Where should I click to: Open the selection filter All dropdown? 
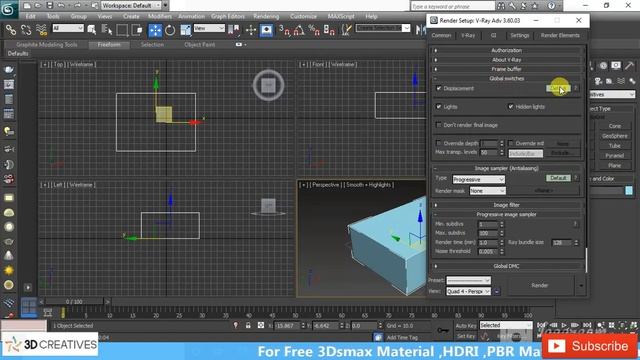pyautogui.click(x=68, y=28)
